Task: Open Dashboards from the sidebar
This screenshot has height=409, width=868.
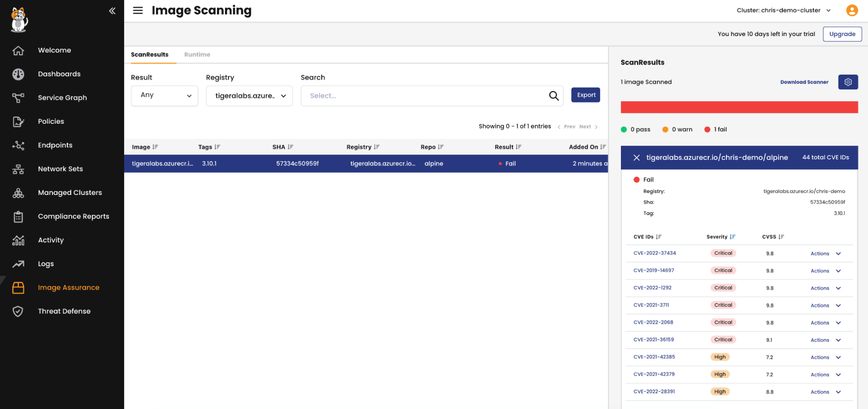Action: tap(59, 74)
